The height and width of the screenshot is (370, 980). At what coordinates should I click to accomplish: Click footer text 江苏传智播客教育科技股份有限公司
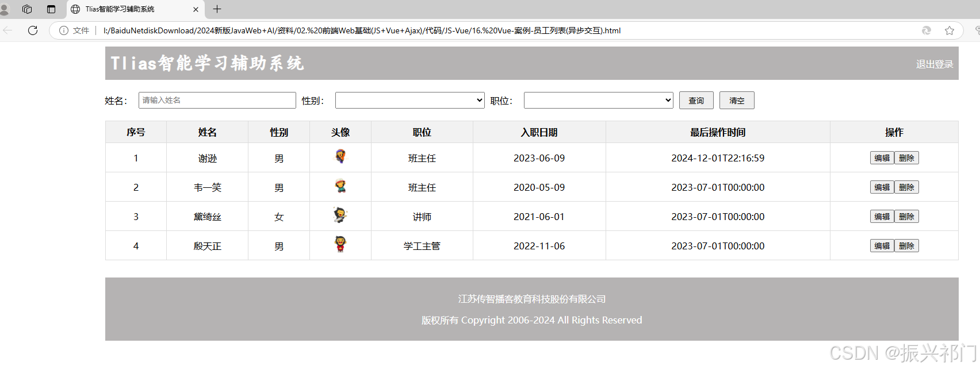tap(532, 299)
